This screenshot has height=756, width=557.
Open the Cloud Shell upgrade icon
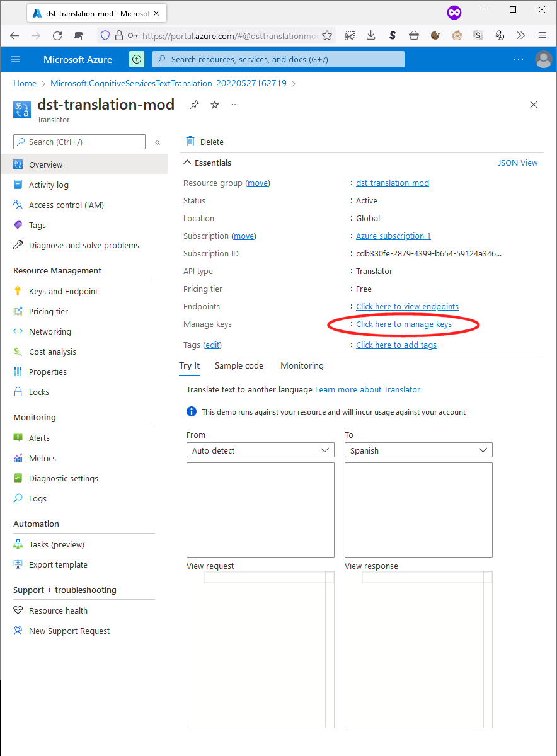[137, 59]
